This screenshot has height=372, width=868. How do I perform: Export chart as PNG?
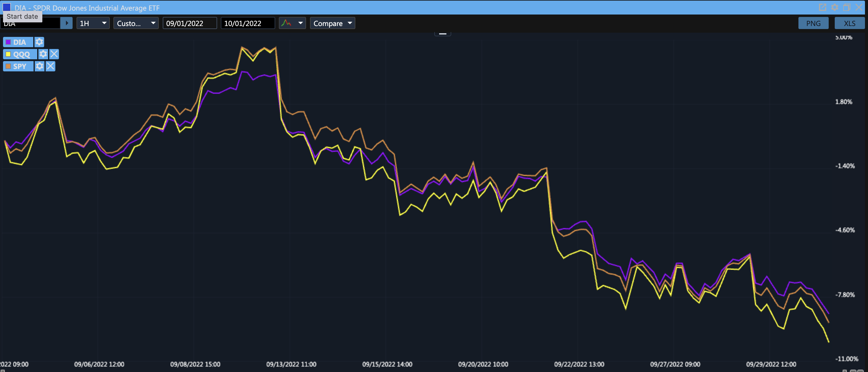coord(813,23)
